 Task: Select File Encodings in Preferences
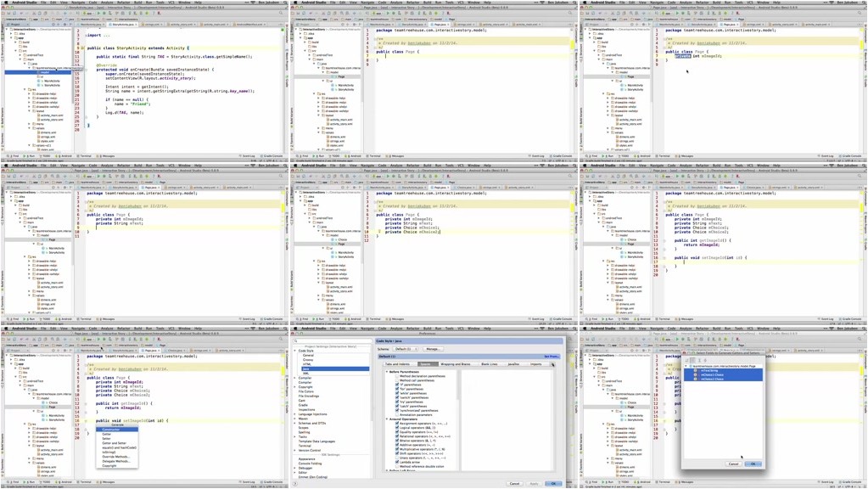click(x=309, y=396)
